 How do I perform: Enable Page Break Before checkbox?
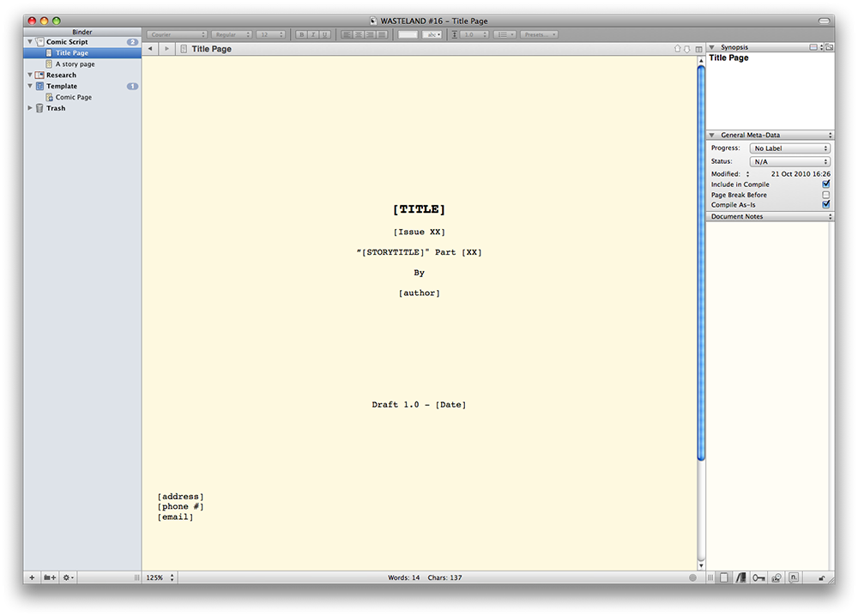pyautogui.click(x=826, y=195)
